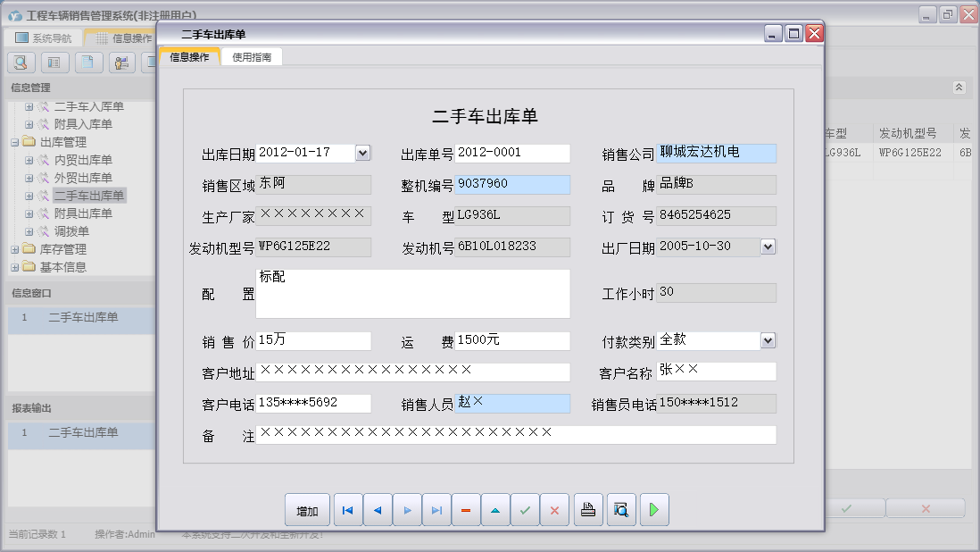The height and width of the screenshot is (552, 980).
Task: Click the 销售价 field showing 15万
Action: 314,340
